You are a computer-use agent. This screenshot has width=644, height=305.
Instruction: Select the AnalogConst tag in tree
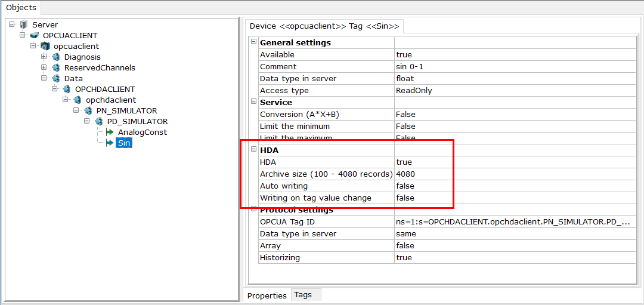click(x=142, y=133)
